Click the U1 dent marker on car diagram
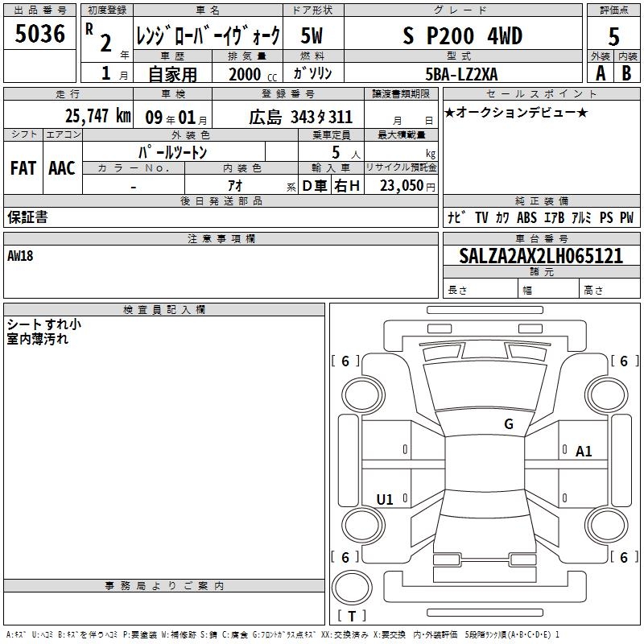 tap(385, 500)
